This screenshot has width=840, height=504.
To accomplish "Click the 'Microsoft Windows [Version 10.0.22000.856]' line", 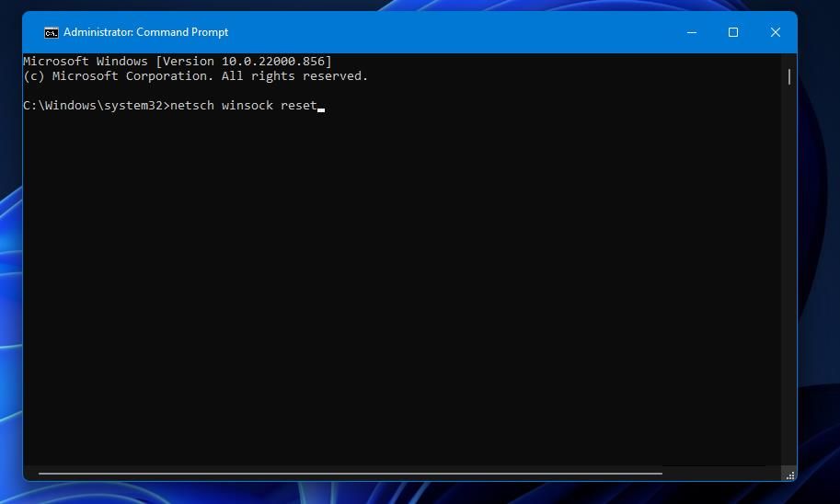I will point(178,62).
